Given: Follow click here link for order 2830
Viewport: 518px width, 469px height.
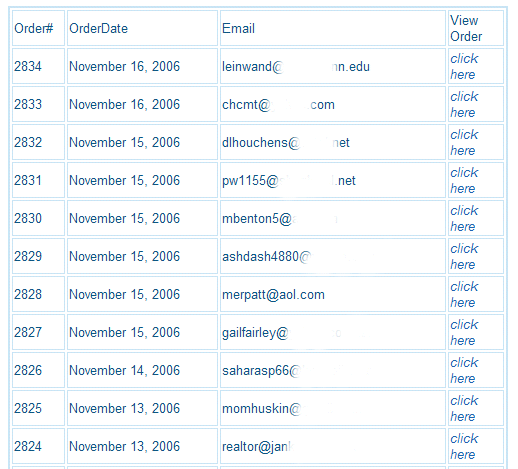Looking at the screenshot, I should point(464,218).
